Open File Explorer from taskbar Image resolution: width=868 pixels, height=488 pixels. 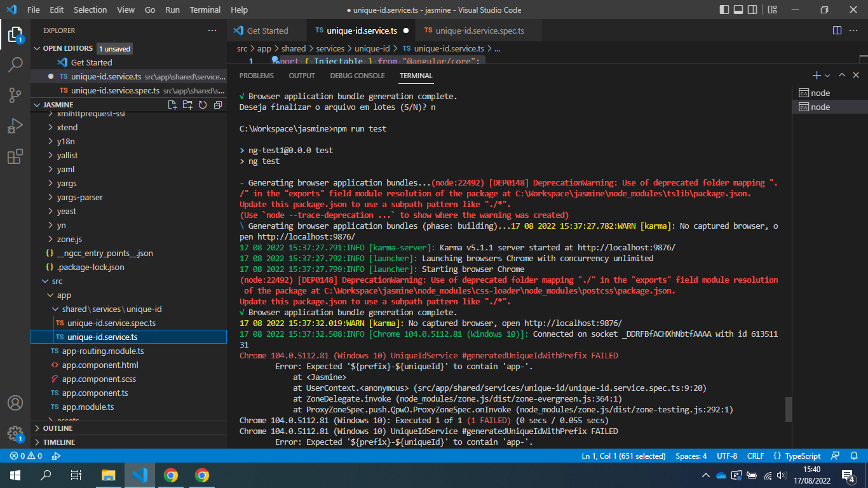[109, 475]
